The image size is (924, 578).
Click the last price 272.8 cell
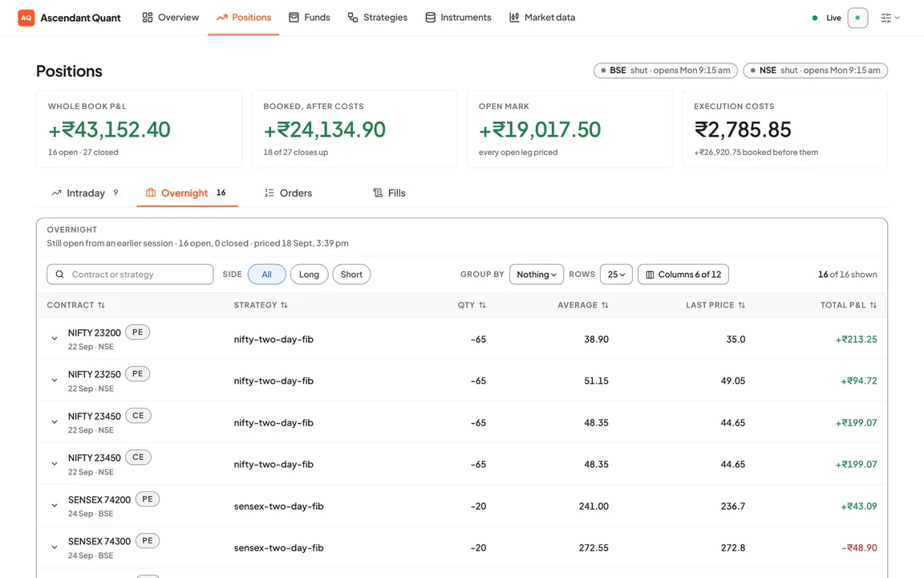point(733,548)
